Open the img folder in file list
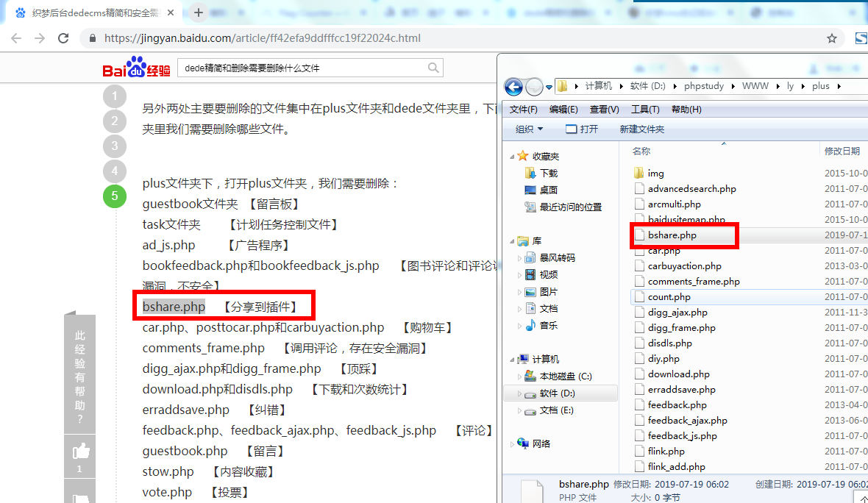Image resolution: width=868 pixels, height=503 pixels. [x=655, y=174]
